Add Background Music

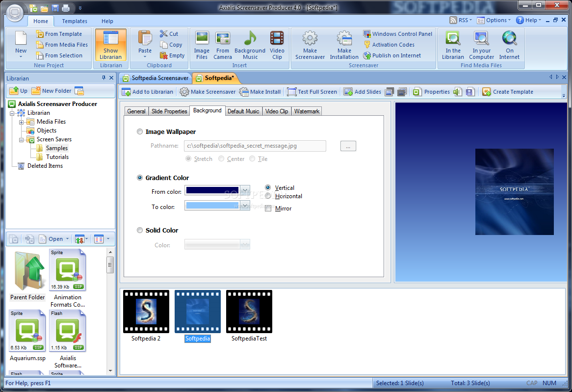(x=250, y=45)
